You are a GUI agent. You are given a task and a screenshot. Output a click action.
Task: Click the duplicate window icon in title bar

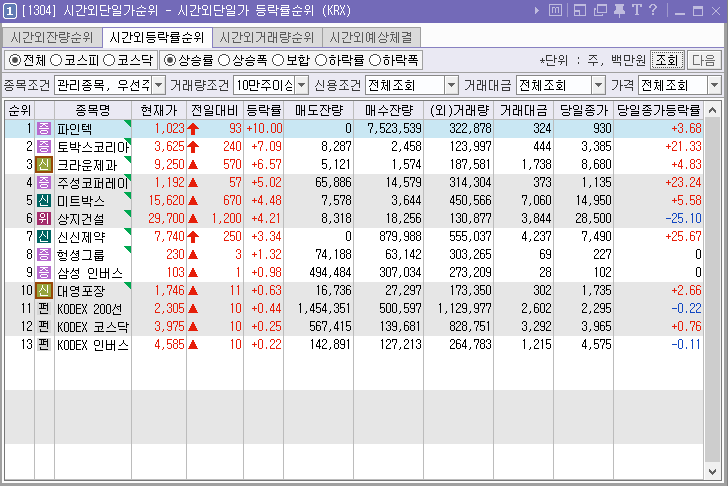pyautogui.click(x=600, y=10)
